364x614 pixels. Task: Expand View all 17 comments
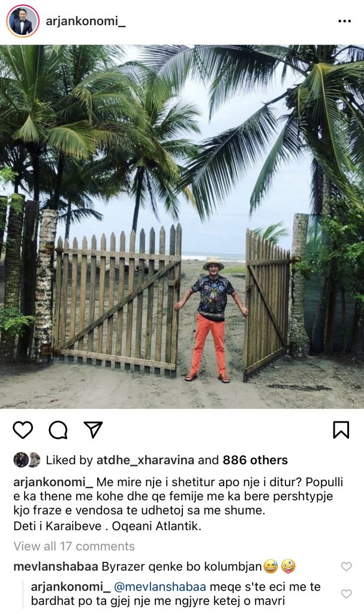coord(74,546)
